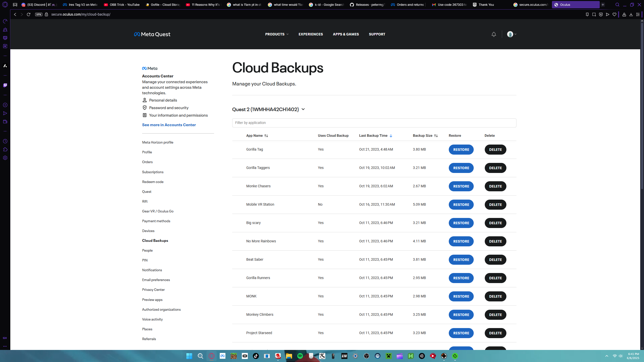644x362 pixels.
Task: Add page to bookmarks heart icon
Action: (x=614, y=14)
